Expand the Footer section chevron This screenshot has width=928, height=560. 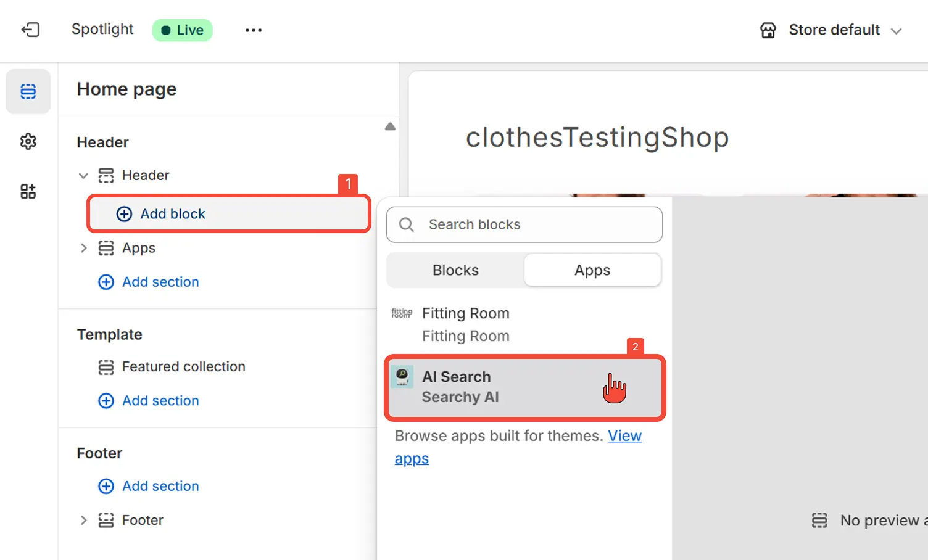[x=83, y=520]
